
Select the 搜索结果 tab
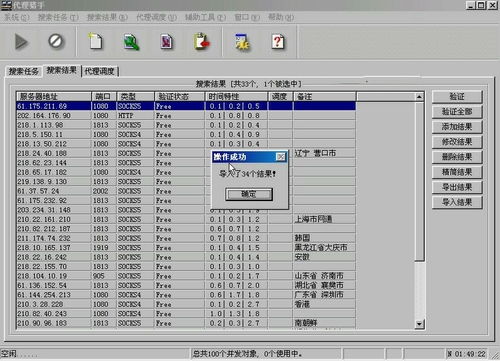pos(61,70)
